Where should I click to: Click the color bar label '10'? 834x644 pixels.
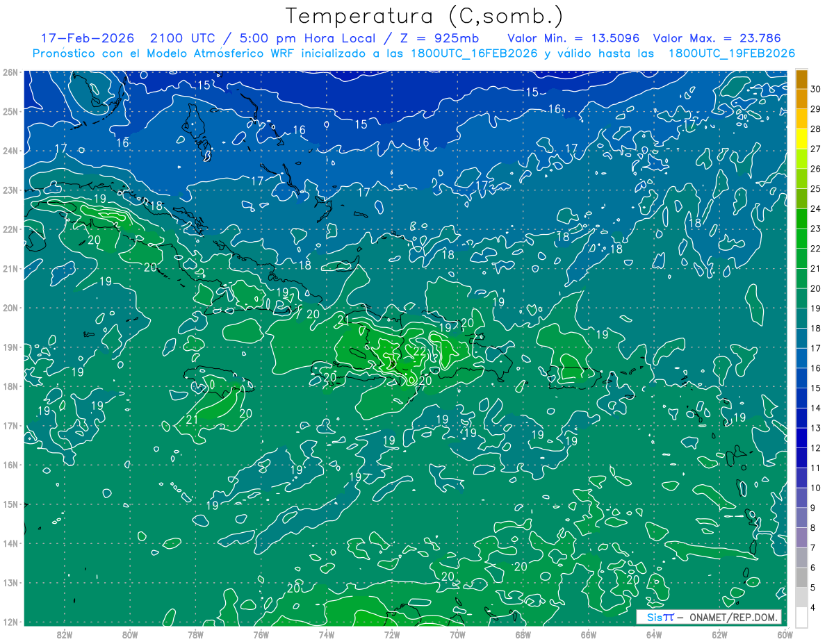coord(816,488)
